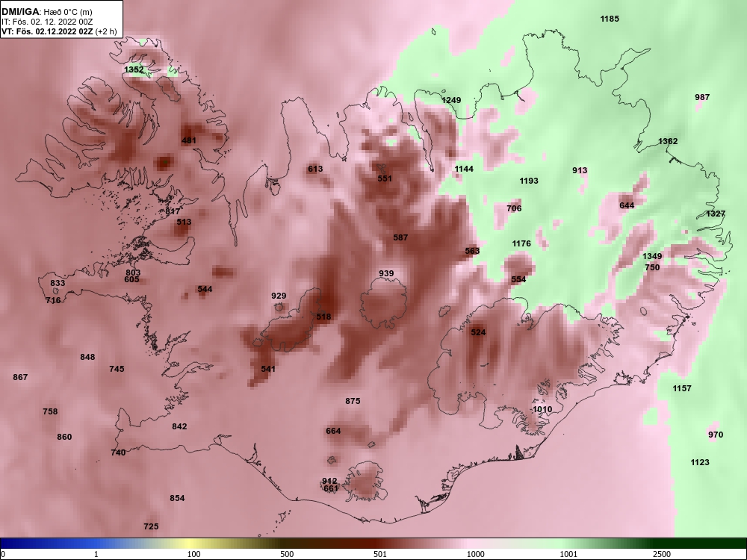Click the 1352 label in the Westfjords

coord(134,69)
